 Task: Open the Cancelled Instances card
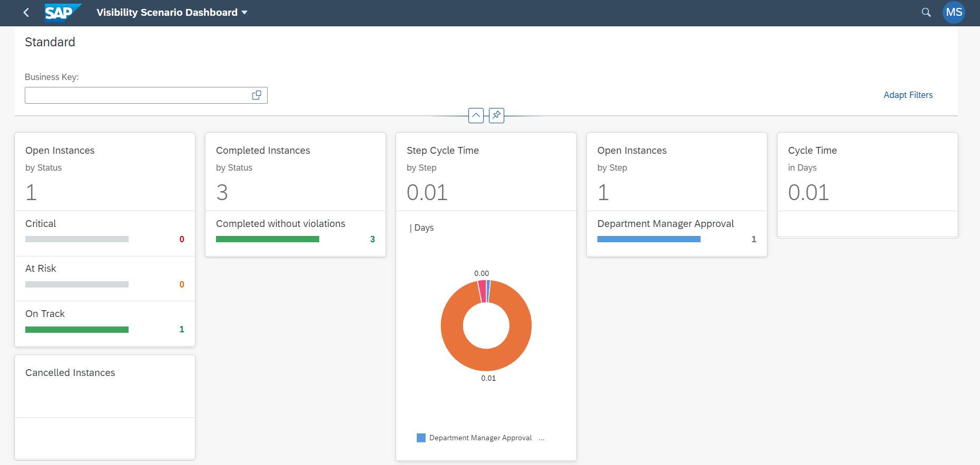[105, 407]
